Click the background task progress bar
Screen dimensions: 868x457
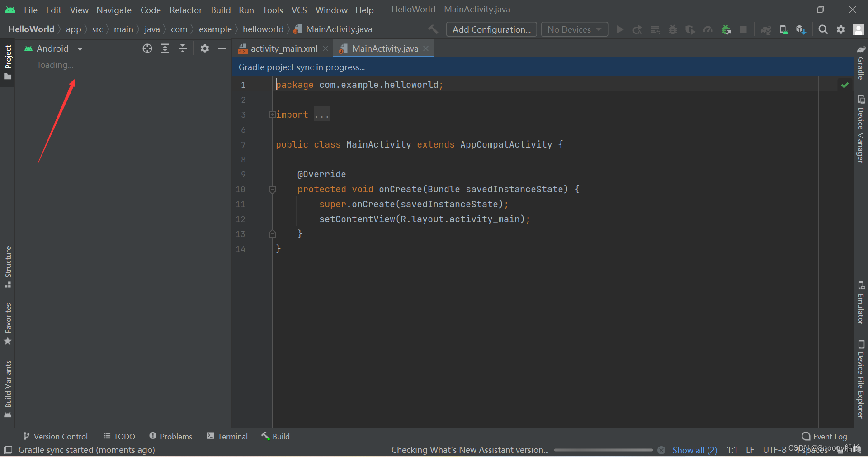603,450
